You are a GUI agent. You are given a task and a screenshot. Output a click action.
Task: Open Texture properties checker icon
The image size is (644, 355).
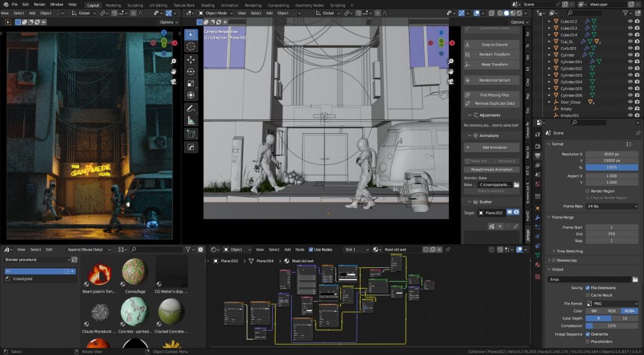click(538, 276)
